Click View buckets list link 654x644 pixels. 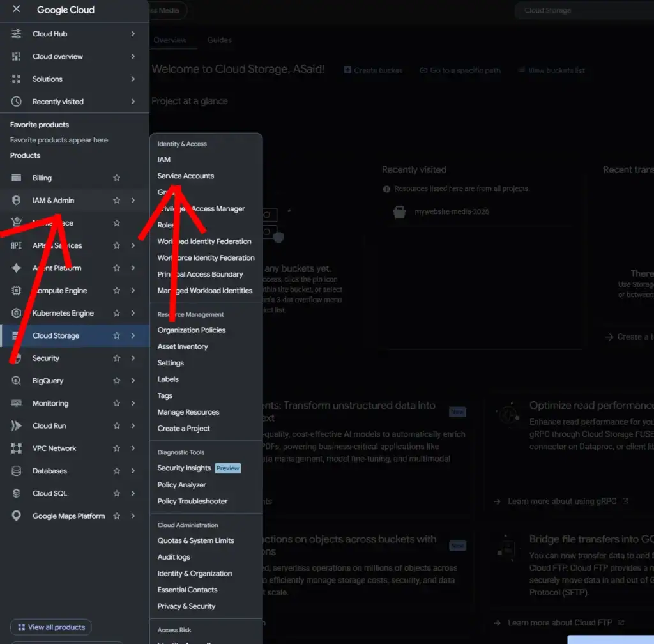coord(551,70)
